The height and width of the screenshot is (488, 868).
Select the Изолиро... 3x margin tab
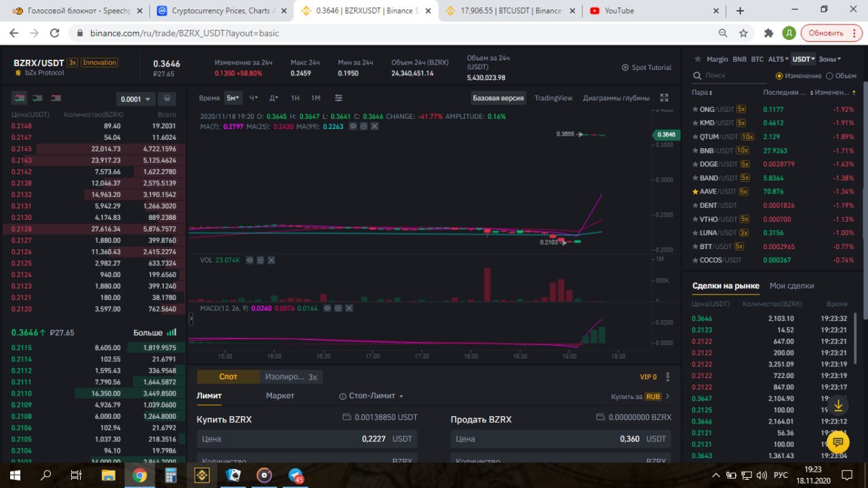coord(291,377)
